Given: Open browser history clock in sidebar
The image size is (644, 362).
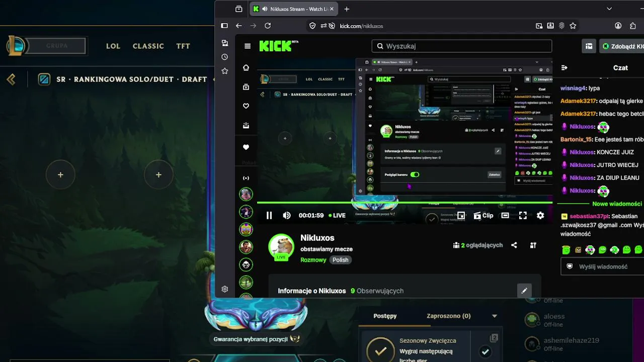Looking at the screenshot, I should pos(224,57).
